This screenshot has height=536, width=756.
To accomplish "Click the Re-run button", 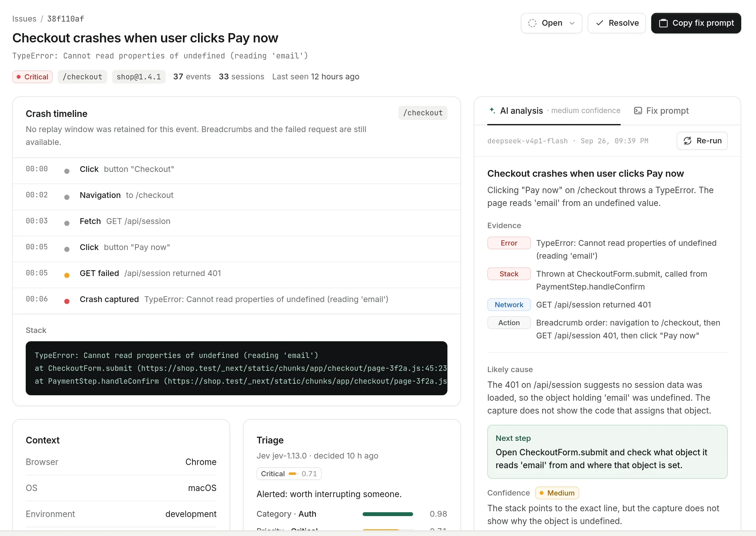I will pos(702,141).
